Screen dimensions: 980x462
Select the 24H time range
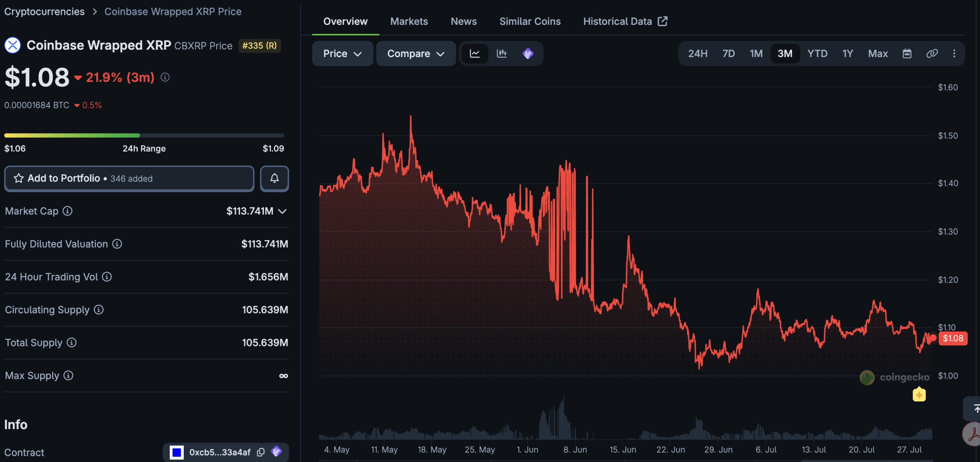pos(698,54)
